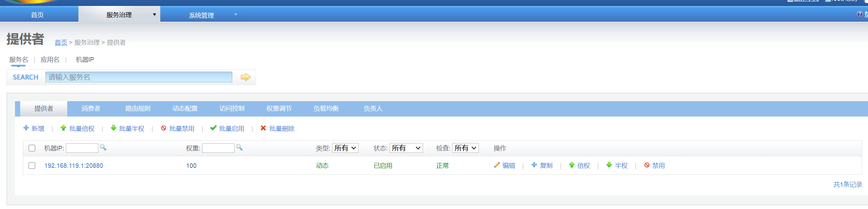Click the 动态 type cell
868x209 pixels.
322,166
